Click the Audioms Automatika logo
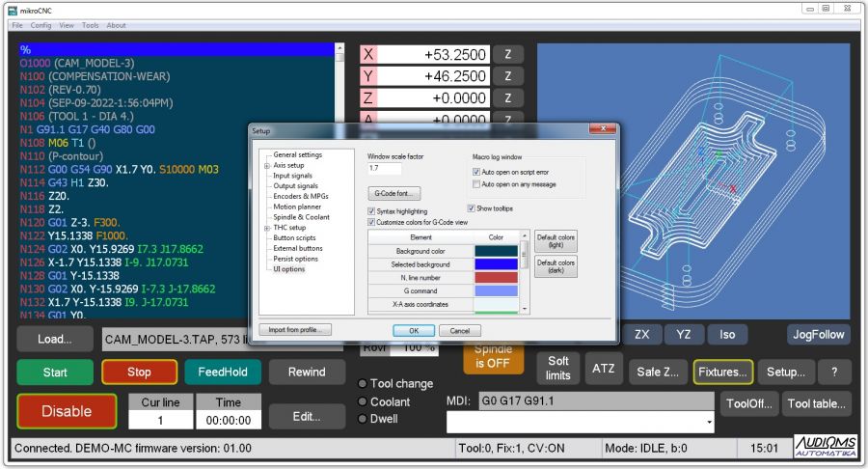This screenshot has width=868, height=469. [825, 447]
